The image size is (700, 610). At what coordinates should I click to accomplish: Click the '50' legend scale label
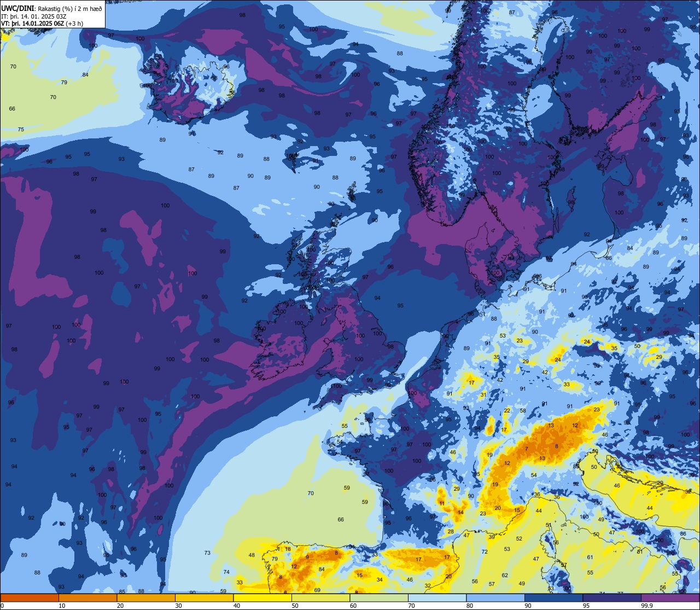[x=295, y=606]
